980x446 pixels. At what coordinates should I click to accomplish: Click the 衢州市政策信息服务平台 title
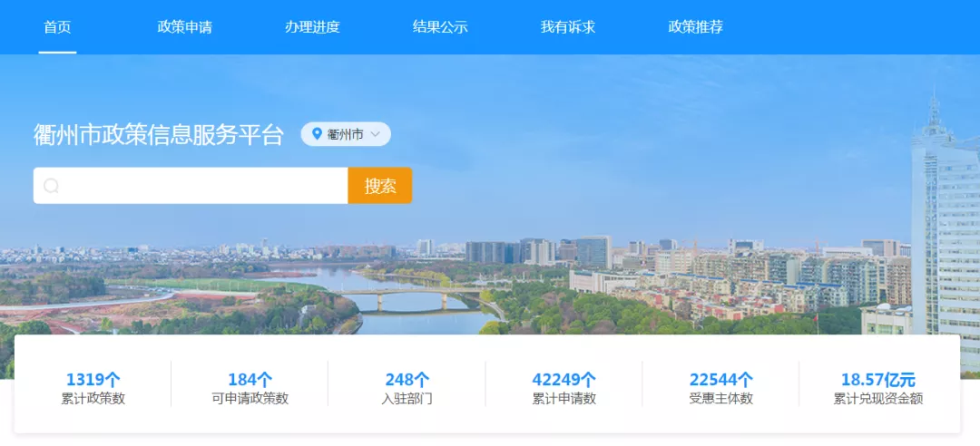point(159,134)
